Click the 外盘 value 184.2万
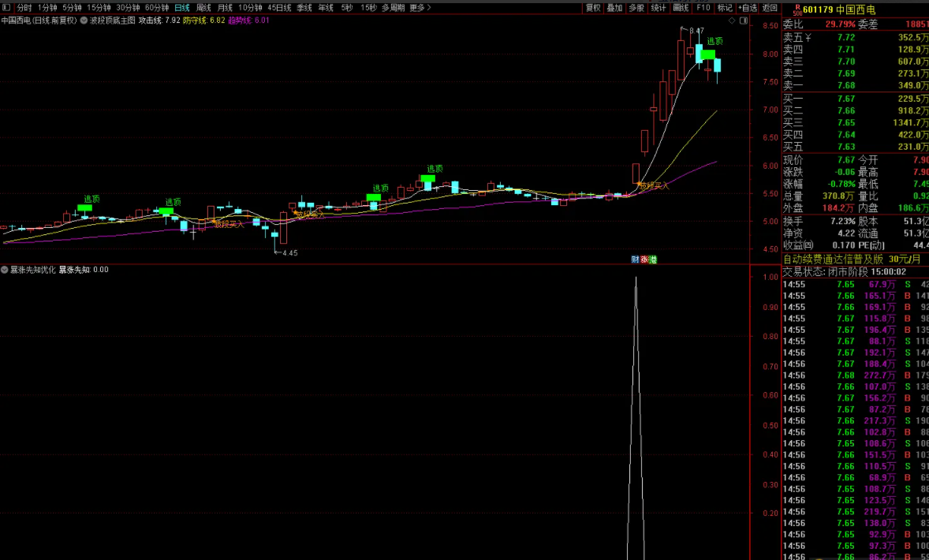The height and width of the screenshot is (560, 929). coord(839,208)
